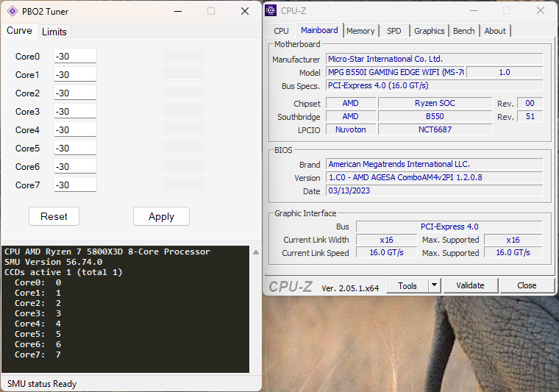Viewport: 559px width, 392px height.
Task: Click the Validate button
Action: [x=470, y=285]
